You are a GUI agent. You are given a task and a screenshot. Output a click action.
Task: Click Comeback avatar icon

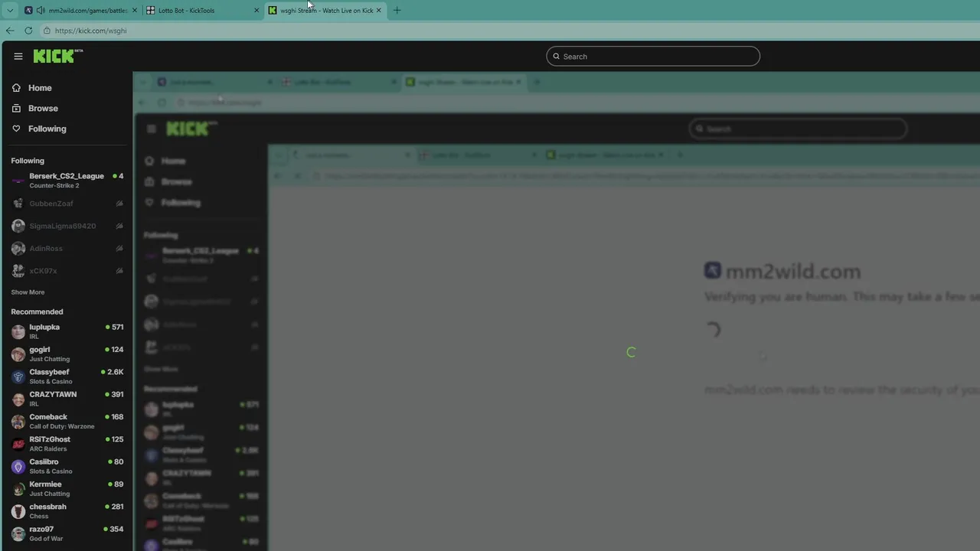click(18, 422)
